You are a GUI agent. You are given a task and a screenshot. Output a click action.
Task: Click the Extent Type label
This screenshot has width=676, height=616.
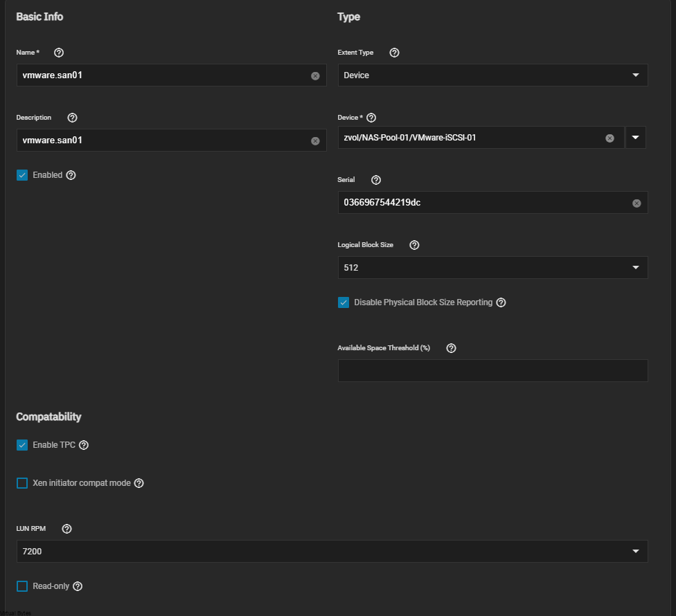point(356,53)
